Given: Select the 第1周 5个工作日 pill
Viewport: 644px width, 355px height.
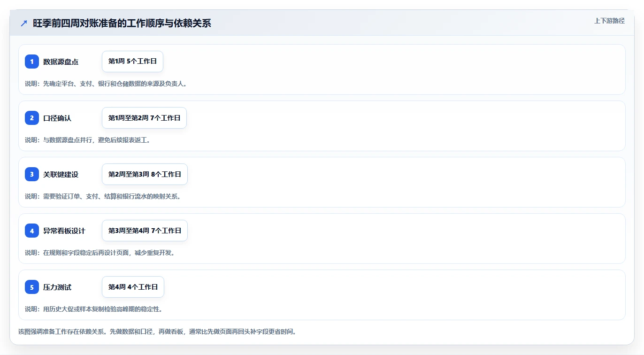Looking at the screenshot, I should 132,62.
